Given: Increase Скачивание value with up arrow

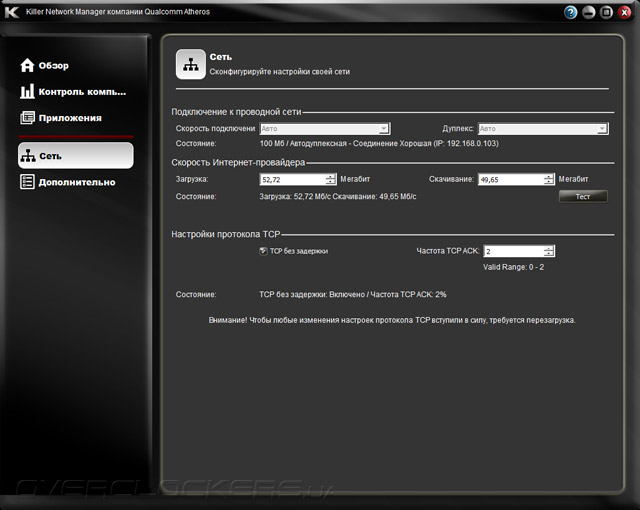Looking at the screenshot, I should [x=549, y=177].
